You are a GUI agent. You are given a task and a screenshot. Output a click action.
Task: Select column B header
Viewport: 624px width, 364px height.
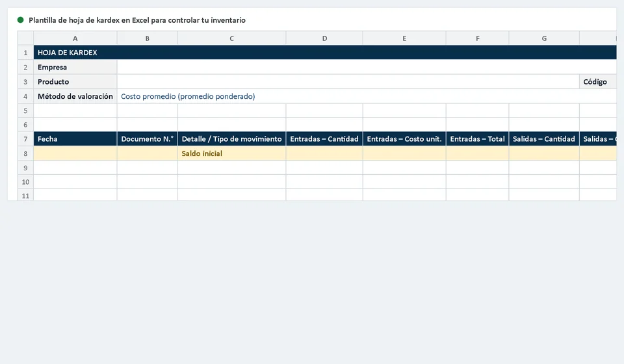point(148,38)
